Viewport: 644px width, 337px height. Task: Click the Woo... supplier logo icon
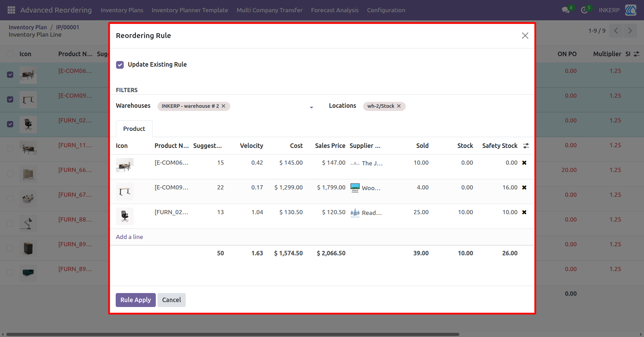tap(355, 188)
